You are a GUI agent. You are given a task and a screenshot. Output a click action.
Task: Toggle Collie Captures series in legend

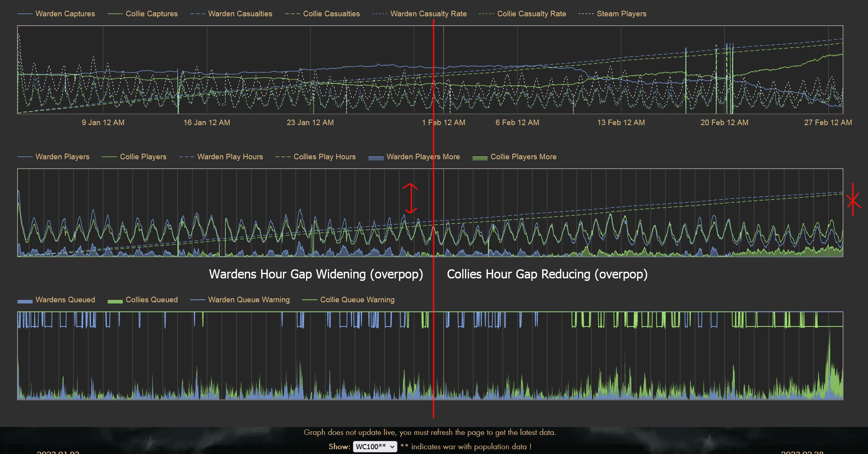151,14
